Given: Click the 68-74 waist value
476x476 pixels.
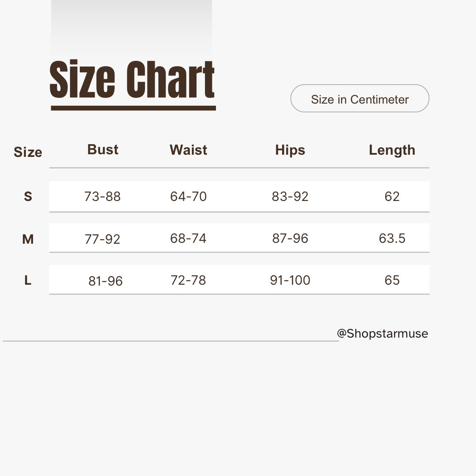Looking at the screenshot, I should pyautogui.click(x=188, y=238).
